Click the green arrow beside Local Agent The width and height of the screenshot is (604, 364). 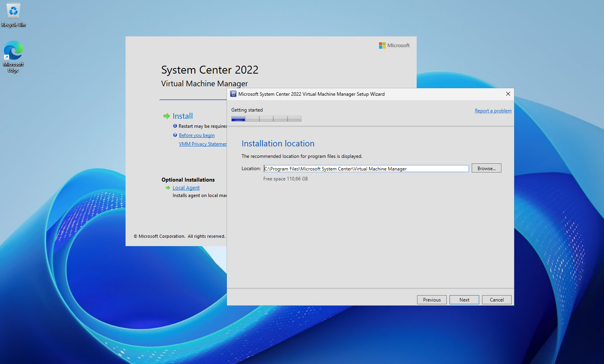coord(168,188)
